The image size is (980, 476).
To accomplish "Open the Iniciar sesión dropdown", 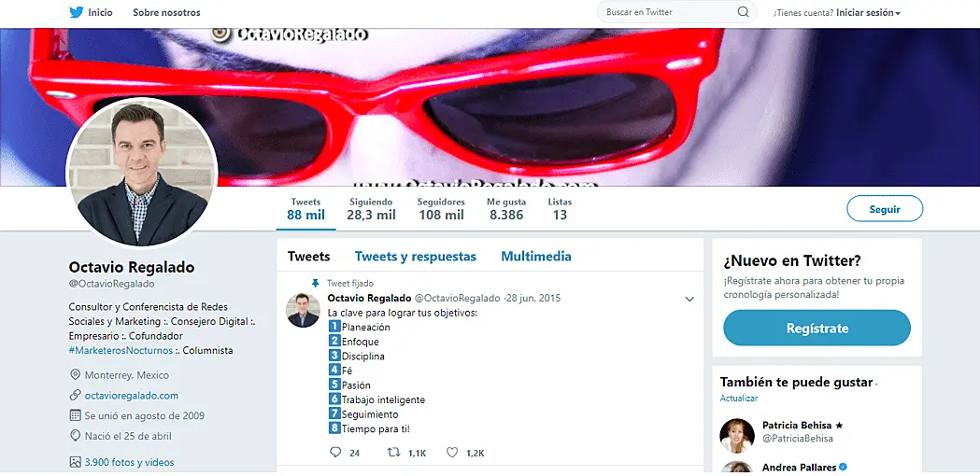I will [x=868, y=12].
